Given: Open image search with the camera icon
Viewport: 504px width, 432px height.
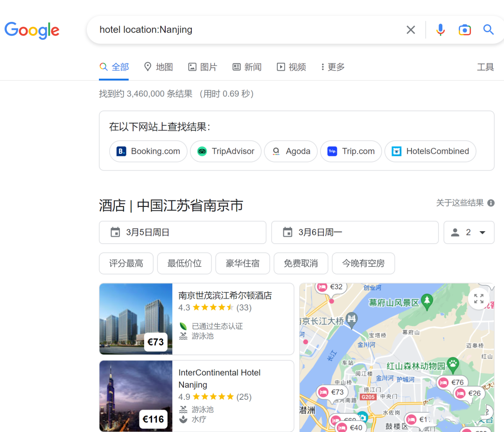Looking at the screenshot, I should point(464,30).
